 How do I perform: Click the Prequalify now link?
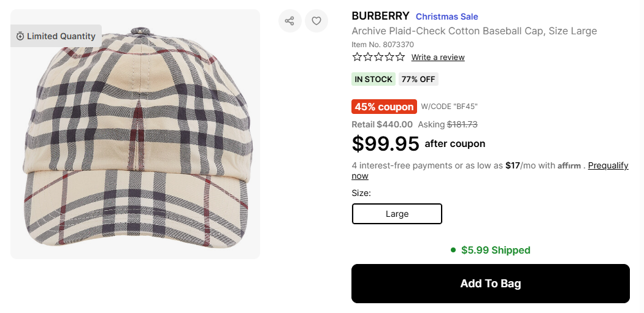point(608,165)
